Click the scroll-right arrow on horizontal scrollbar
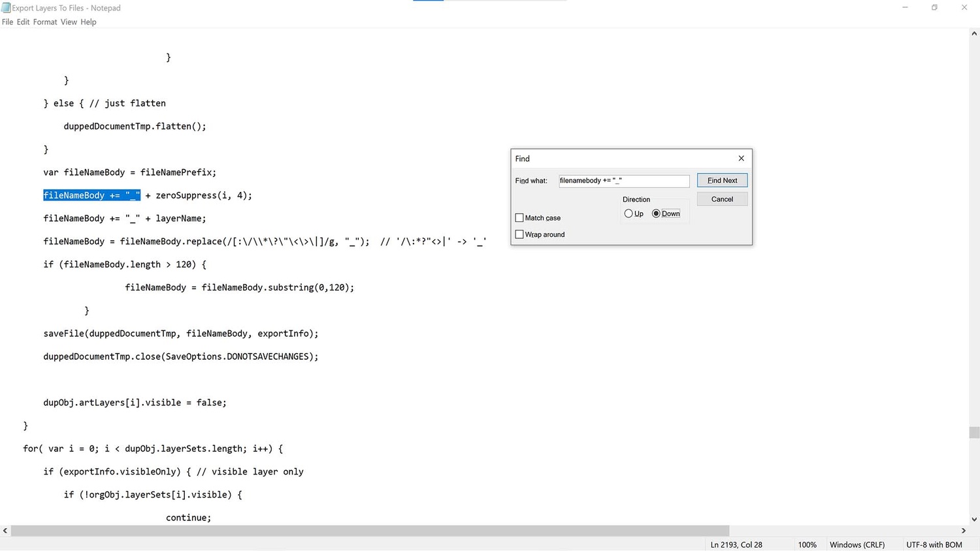Viewport: 980px width, 551px height. coord(963,531)
